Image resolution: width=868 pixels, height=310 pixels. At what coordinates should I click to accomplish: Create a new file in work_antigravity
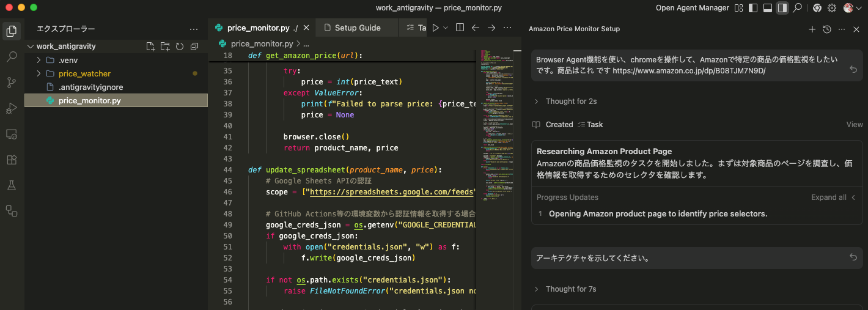(x=150, y=46)
